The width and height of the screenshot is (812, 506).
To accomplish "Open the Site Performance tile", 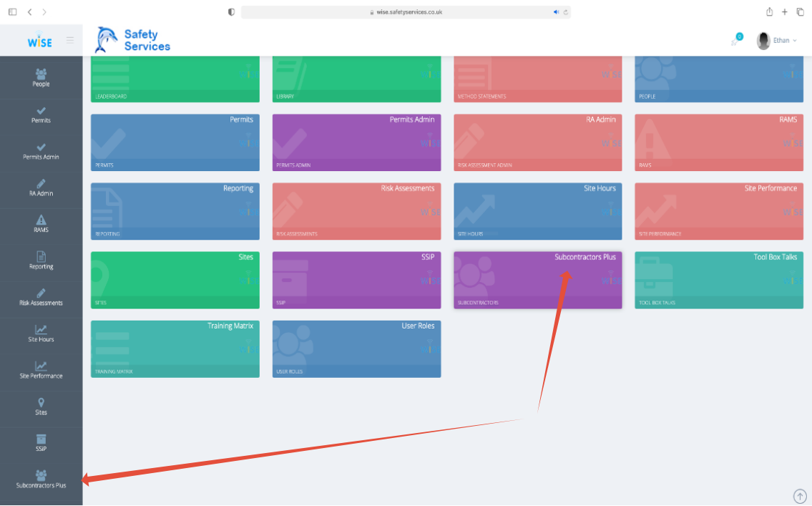I will pyautogui.click(x=719, y=211).
